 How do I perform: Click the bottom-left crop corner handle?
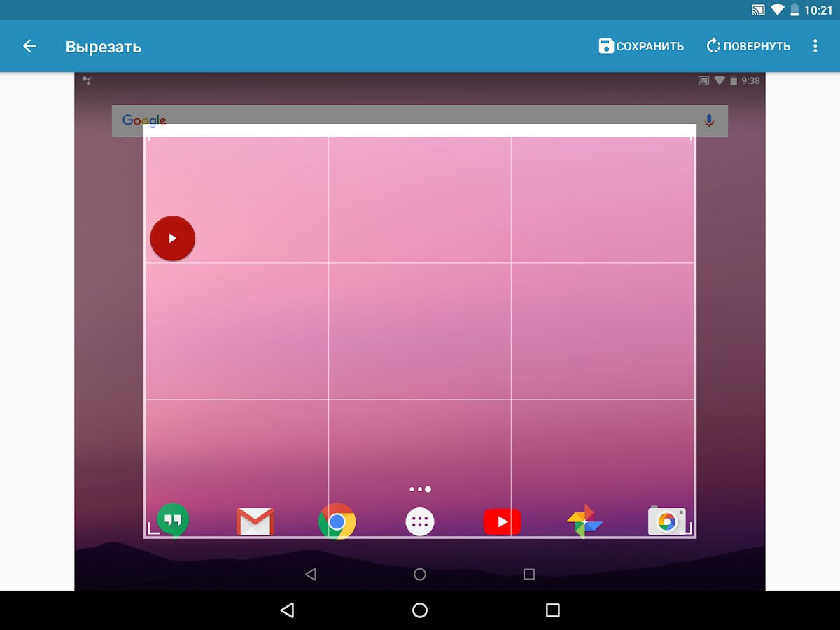(153, 529)
